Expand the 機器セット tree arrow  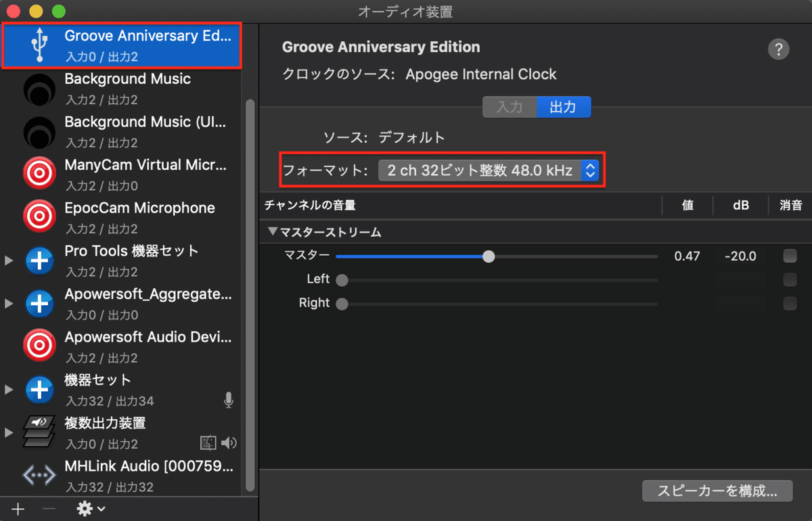click(9, 390)
